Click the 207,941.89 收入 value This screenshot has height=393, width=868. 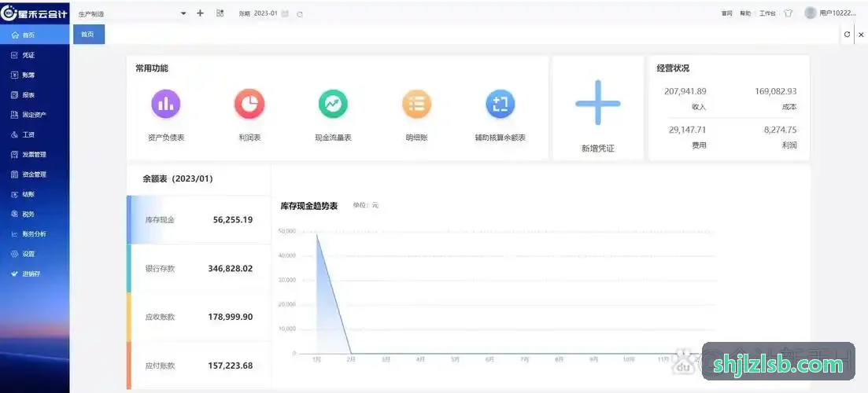click(x=685, y=91)
